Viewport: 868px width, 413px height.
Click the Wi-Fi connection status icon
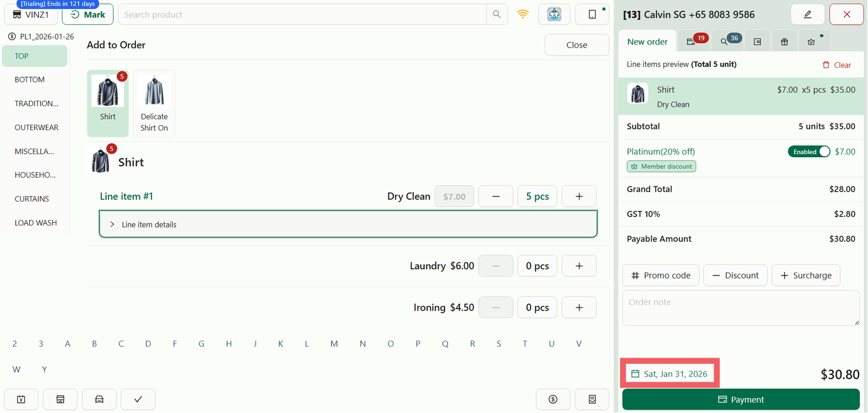pos(523,15)
